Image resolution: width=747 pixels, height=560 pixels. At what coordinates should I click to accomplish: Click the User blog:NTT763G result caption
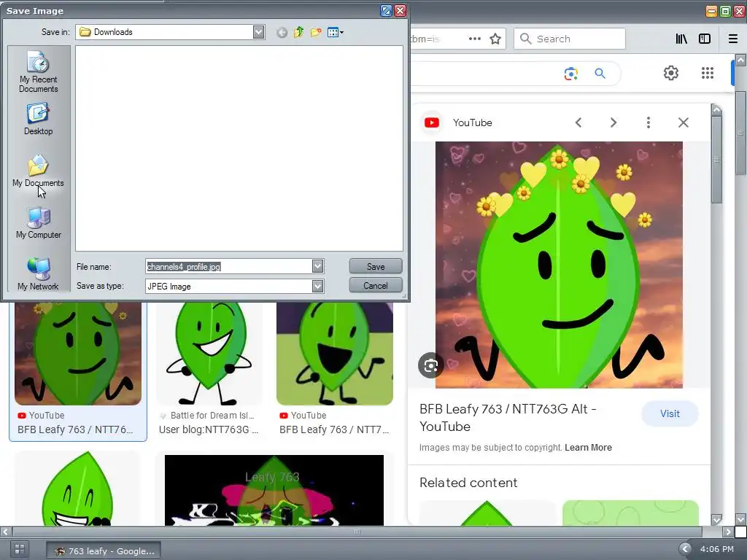(x=208, y=429)
